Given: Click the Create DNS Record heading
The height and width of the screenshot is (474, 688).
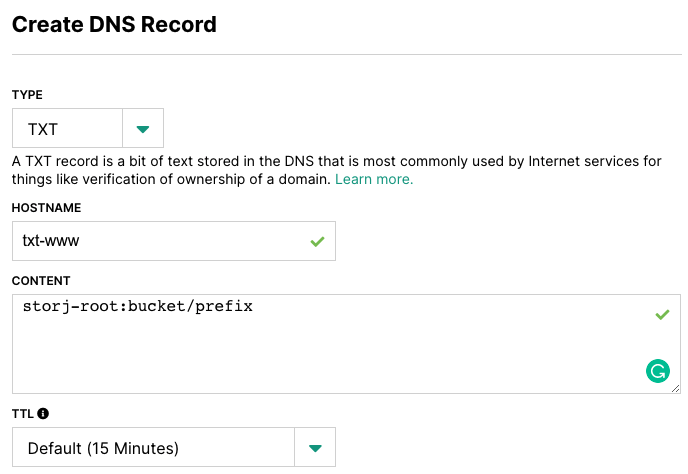Looking at the screenshot, I should [x=114, y=24].
